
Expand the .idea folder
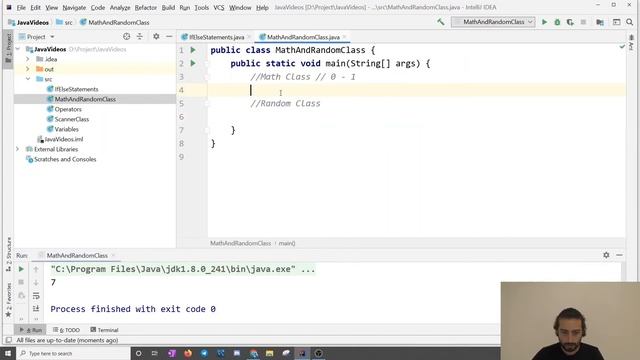coord(28,59)
